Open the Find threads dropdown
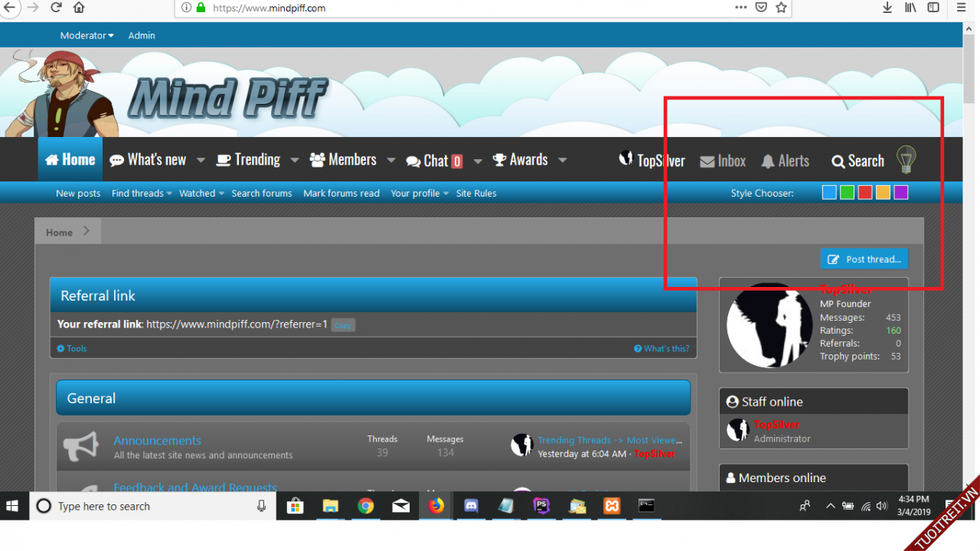The width and height of the screenshot is (980, 551). click(142, 194)
